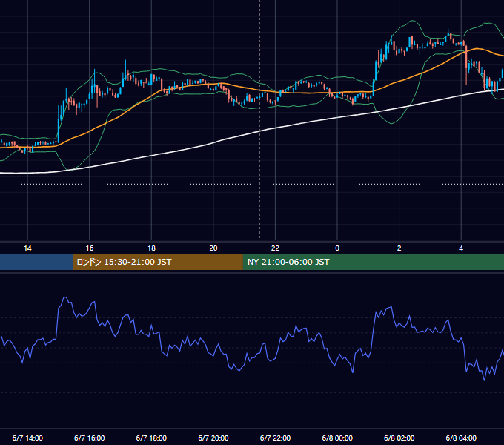504x445 pixels.
Task: Click the 2 hour label on the axis
Action: pyautogui.click(x=399, y=248)
